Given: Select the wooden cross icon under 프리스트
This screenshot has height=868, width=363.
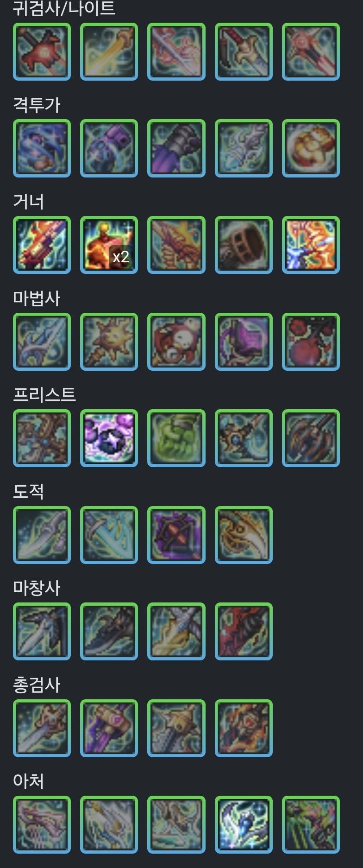Looking at the screenshot, I should [42, 438].
